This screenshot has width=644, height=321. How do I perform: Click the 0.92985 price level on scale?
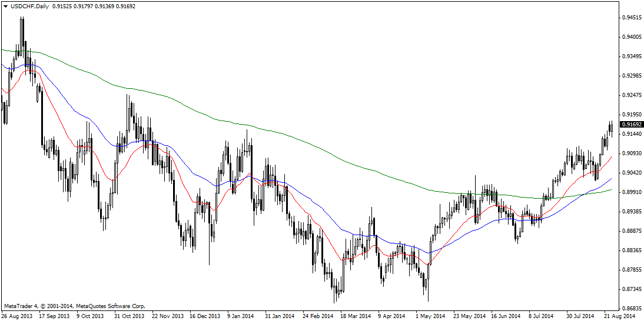(x=633, y=76)
